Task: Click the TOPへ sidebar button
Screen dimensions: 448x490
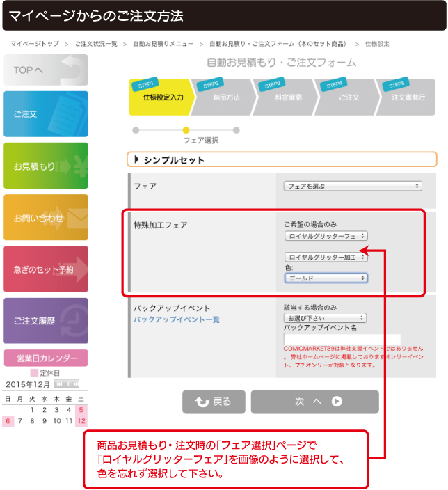Action: pyautogui.click(x=46, y=70)
